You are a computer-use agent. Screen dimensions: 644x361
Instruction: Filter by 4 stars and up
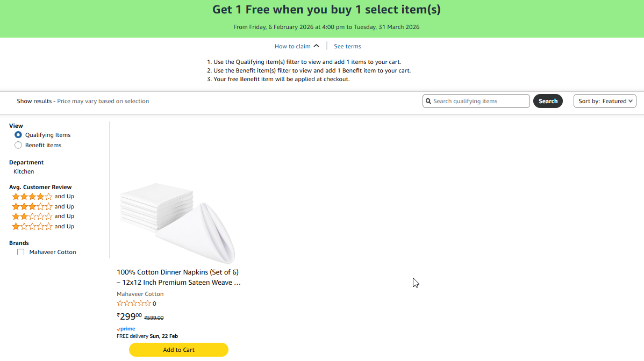point(43,197)
